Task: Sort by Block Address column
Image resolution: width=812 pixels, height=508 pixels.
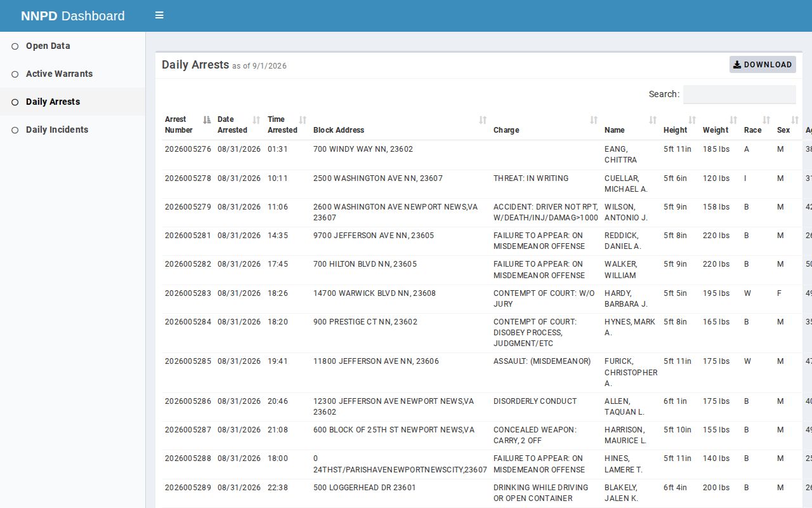Action: 400,124
